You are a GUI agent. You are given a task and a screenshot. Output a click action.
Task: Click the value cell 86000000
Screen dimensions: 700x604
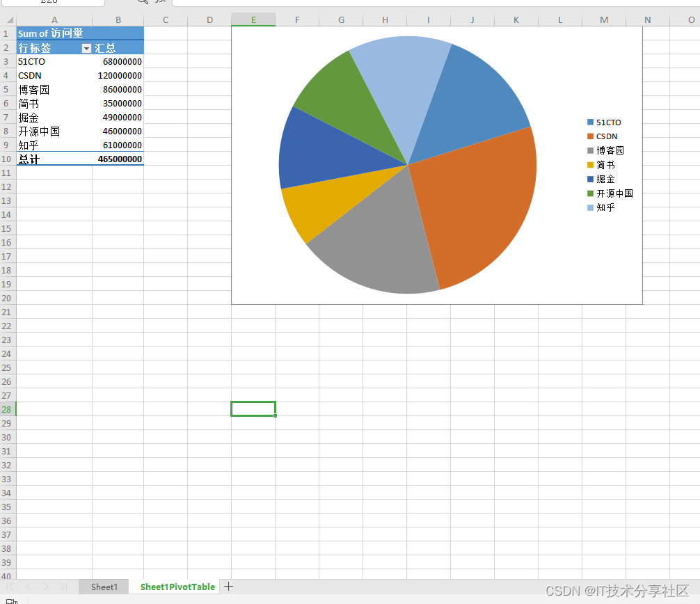pos(118,89)
